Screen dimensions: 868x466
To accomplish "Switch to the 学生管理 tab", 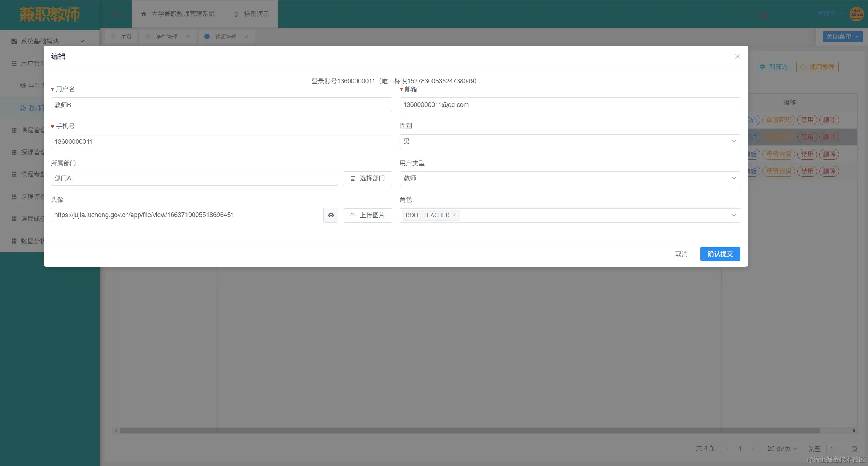I will (x=166, y=37).
